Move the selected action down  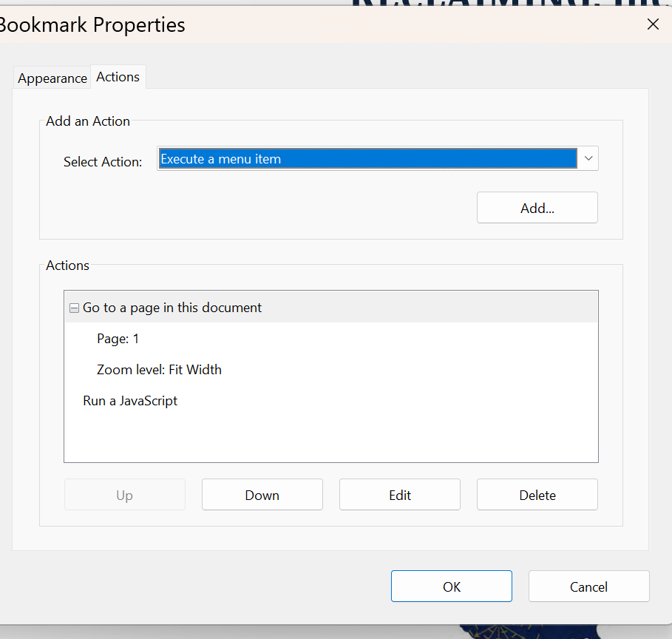(x=262, y=494)
